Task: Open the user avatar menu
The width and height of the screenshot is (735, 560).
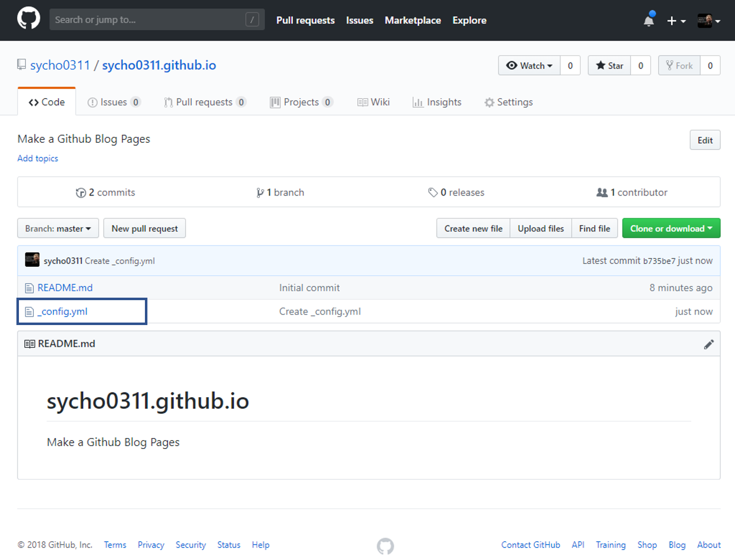Action: [x=709, y=20]
